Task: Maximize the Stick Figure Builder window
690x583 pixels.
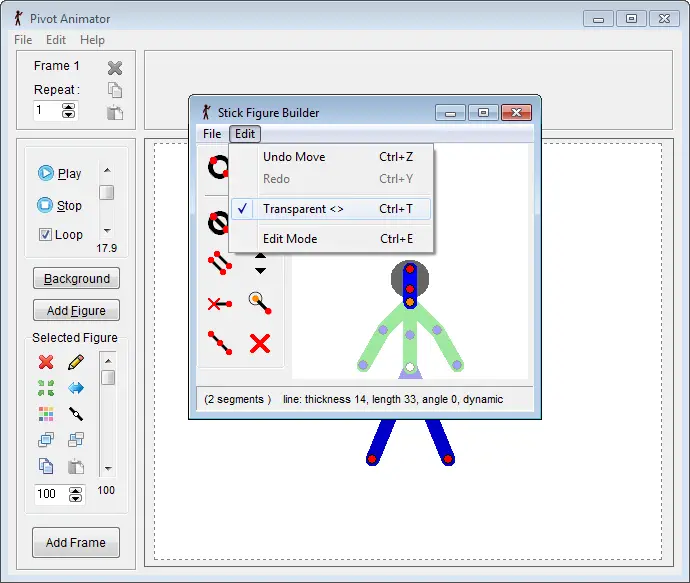Action: click(x=483, y=113)
